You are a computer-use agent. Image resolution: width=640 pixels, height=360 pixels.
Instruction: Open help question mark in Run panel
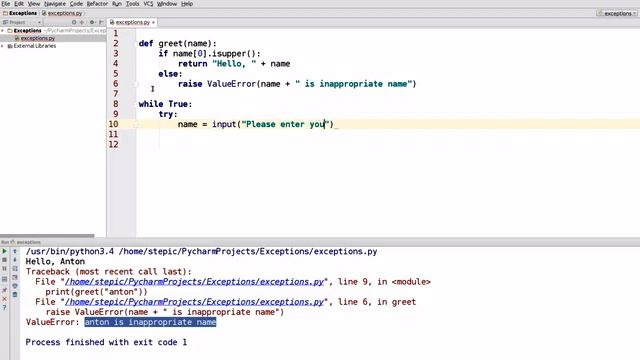[x=4, y=308]
